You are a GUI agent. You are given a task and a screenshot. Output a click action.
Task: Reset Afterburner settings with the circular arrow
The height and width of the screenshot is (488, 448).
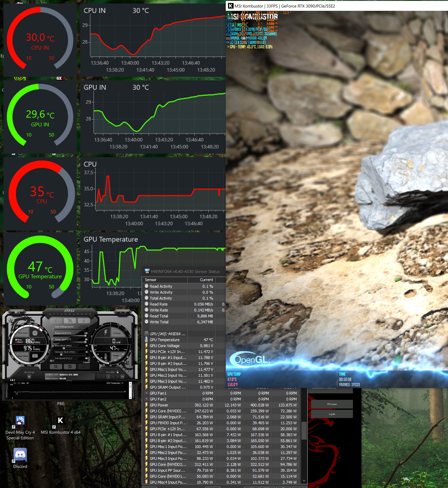(70, 367)
